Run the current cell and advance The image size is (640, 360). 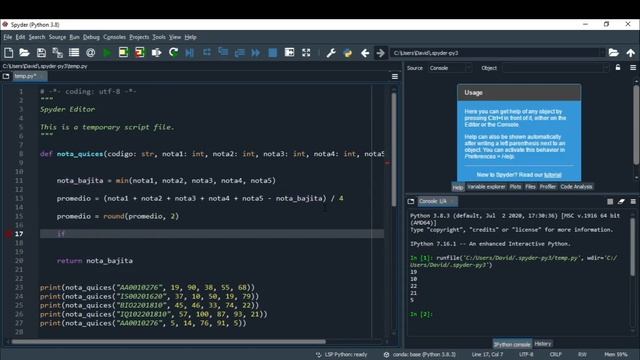tap(140, 53)
